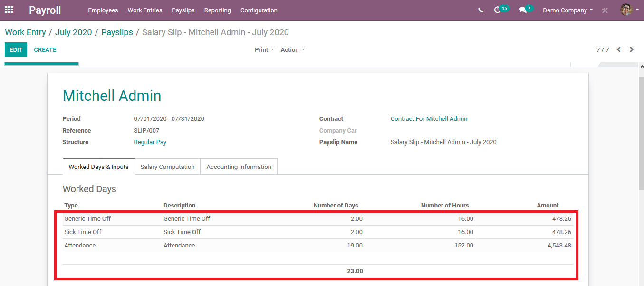The height and width of the screenshot is (286, 644).
Task: Click the Number of Hours column header
Action: click(445, 205)
